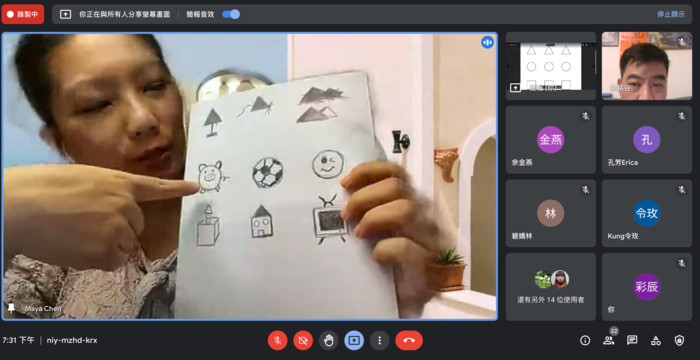700x360 pixels.
Task: Open meeting details info icon
Action: tap(585, 340)
